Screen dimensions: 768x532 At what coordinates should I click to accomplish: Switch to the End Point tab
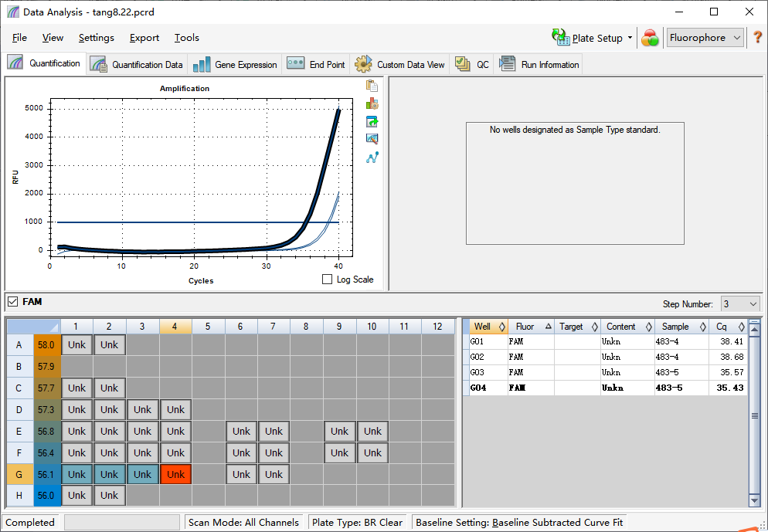316,65
